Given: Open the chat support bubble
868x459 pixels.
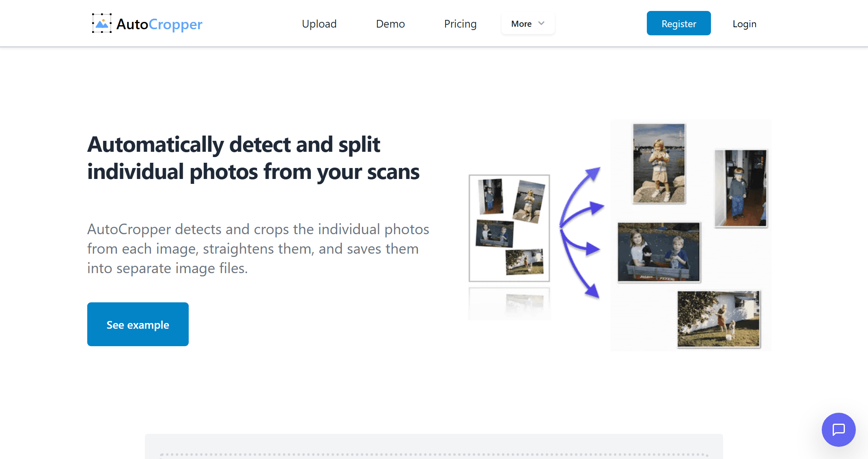Looking at the screenshot, I should [x=838, y=429].
